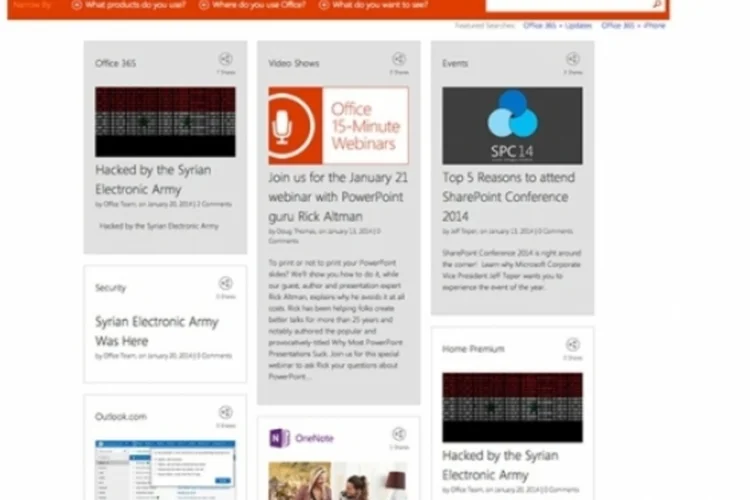Expand 'Where do you use Office?' filter

pyautogui.click(x=252, y=5)
